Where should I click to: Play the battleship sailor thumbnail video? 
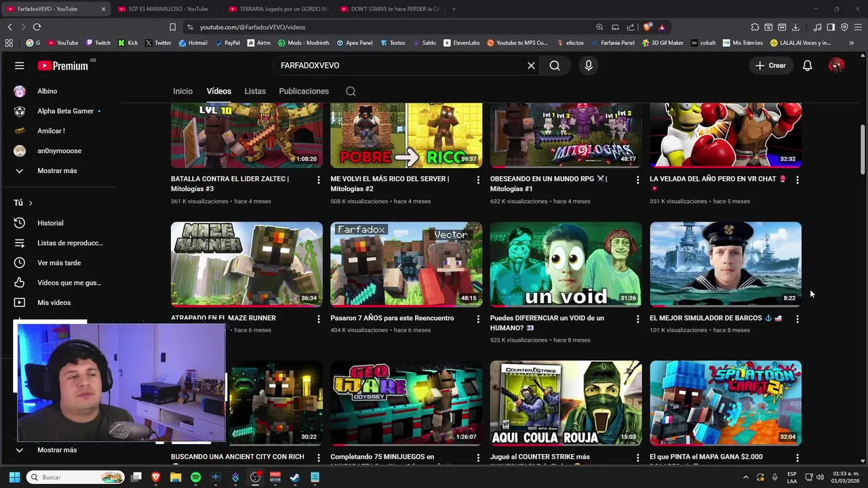coord(726,264)
